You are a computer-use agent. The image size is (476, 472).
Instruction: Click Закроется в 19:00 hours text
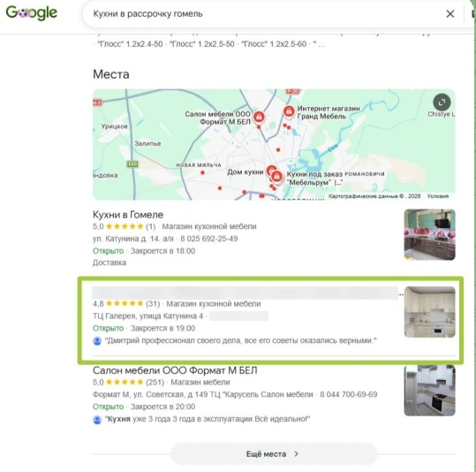(162, 328)
